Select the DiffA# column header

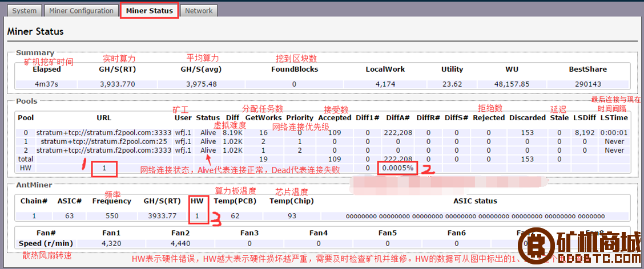[x=398, y=117]
